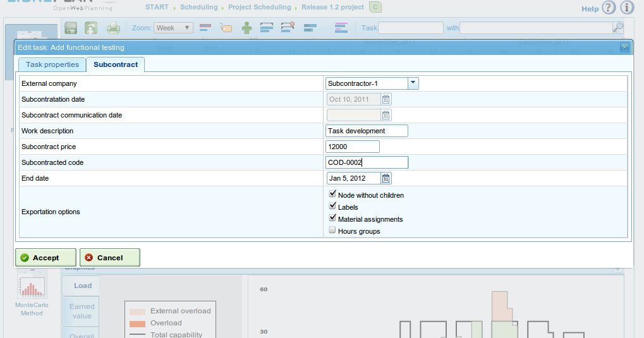This screenshot has width=644, height=338.
Task: Click the reassign resources toolbar icon
Action: (91, 28)
